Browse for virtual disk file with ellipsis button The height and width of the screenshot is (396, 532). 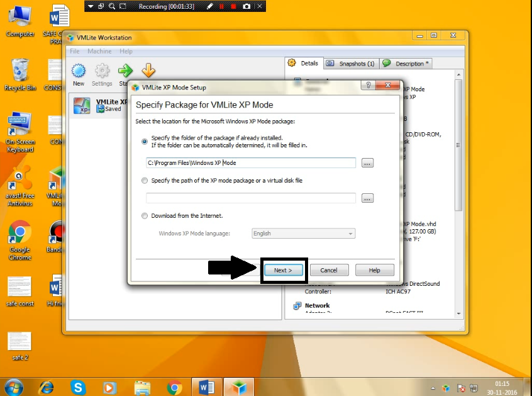(367, 198)
